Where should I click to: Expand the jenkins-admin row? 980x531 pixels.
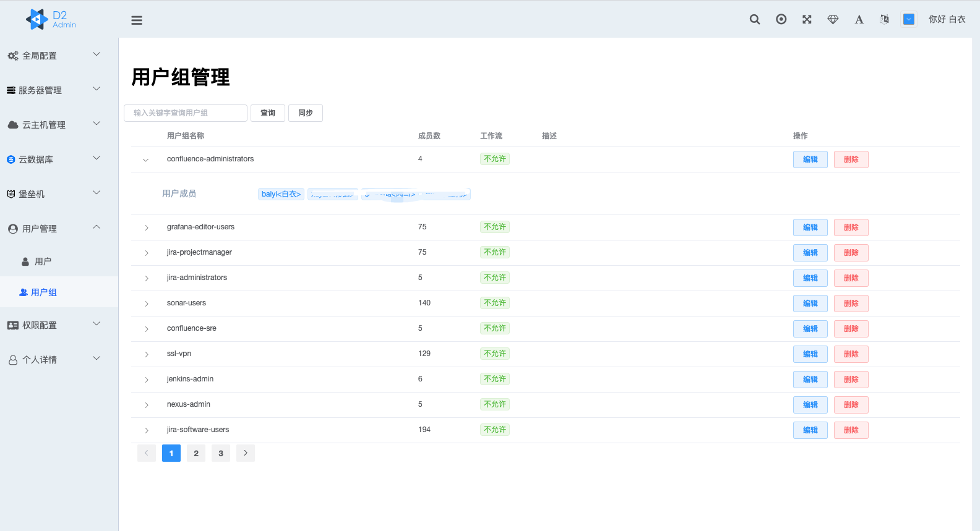[x=147, y=380]
